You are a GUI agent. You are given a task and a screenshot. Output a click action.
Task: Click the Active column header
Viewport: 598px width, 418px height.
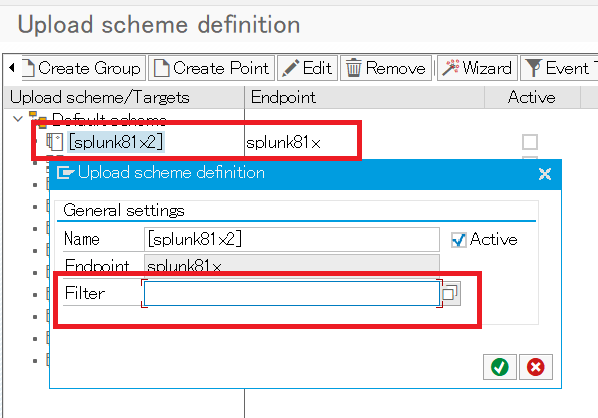click(532, 97)
